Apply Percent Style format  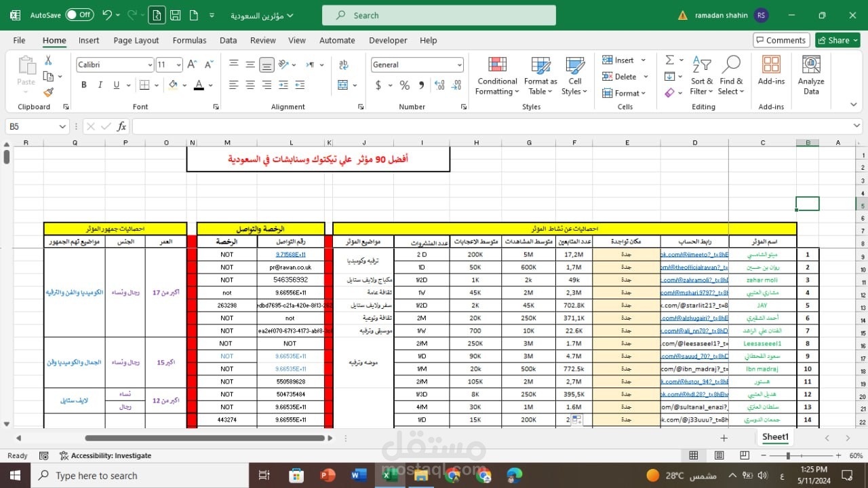pos(405,85)
